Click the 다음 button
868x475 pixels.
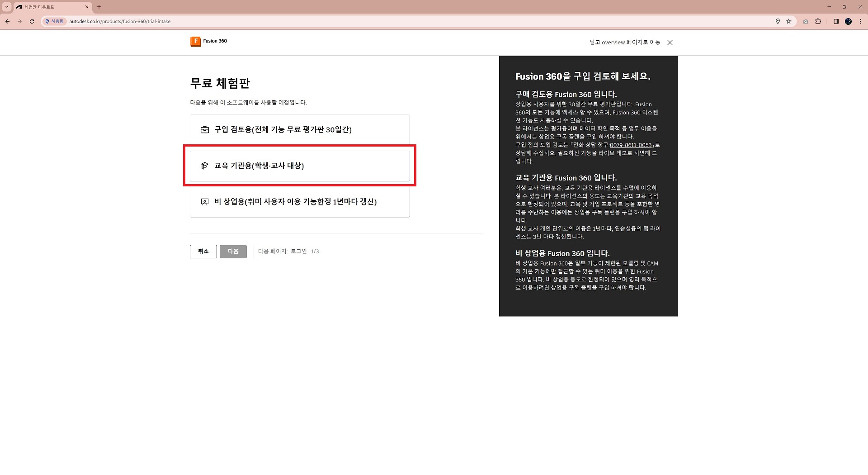click(x=233, y=252)
